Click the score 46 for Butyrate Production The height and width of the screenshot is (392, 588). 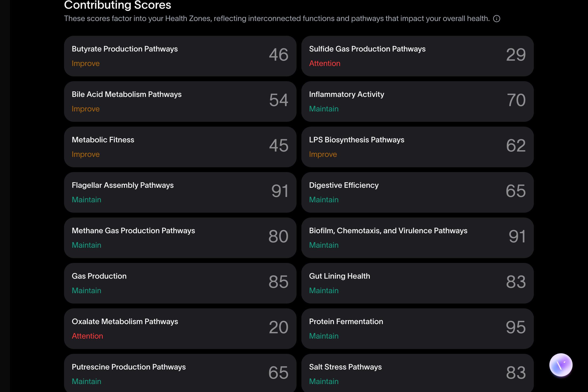pyautogui.click(x=278, y=55)
